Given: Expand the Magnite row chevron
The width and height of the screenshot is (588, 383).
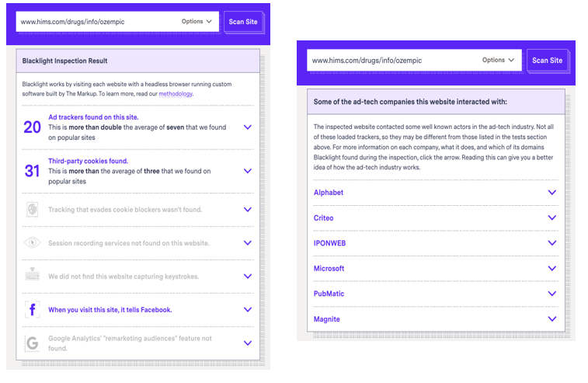Looking at the screenshot, I should pos(552,319).
